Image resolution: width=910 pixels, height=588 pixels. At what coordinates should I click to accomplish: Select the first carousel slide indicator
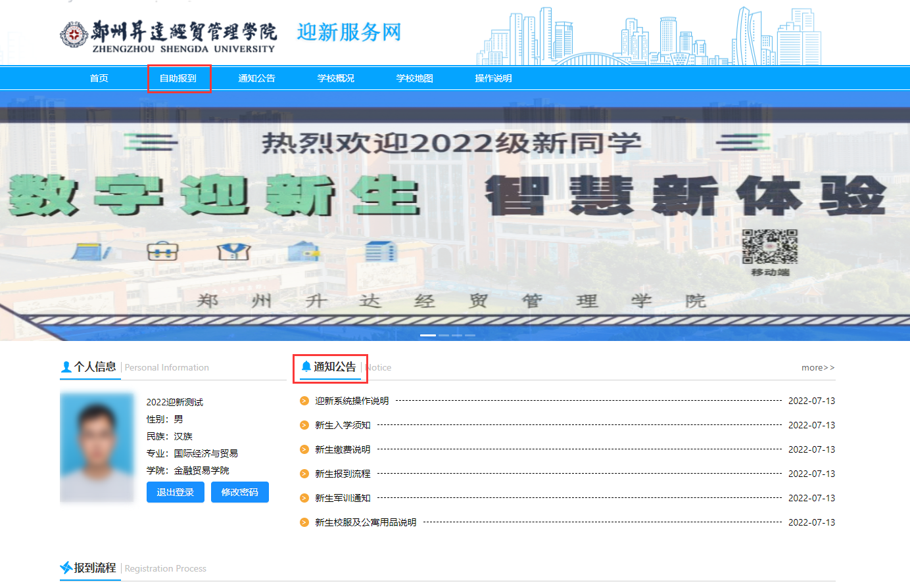(x=428, y=335)
